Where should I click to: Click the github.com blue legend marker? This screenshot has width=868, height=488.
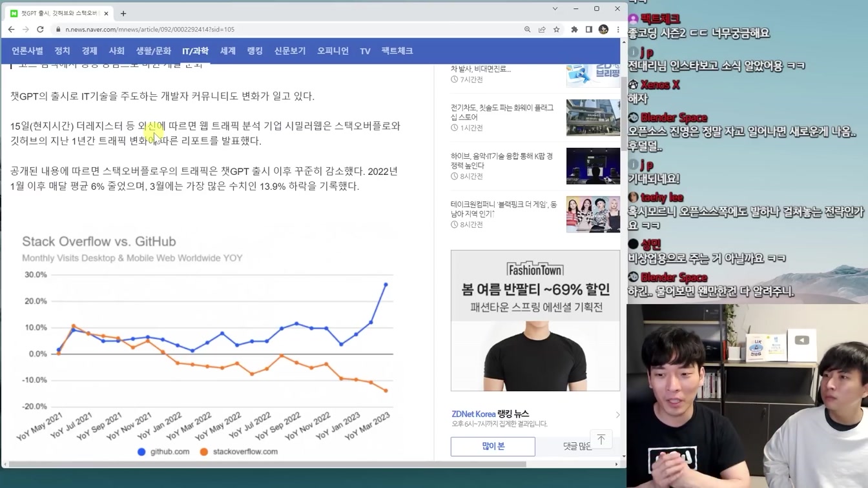click(141, 452)
